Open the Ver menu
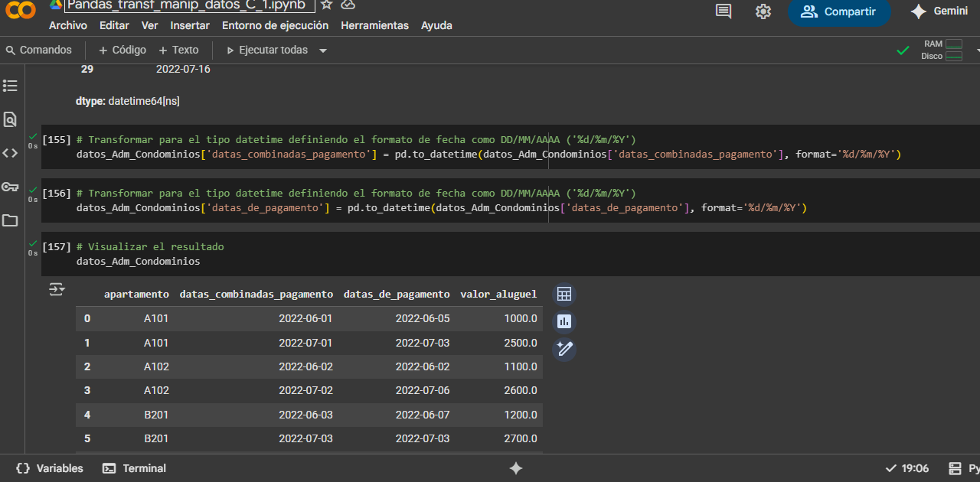Screen dimensions: 980x482 pos(150,25)
